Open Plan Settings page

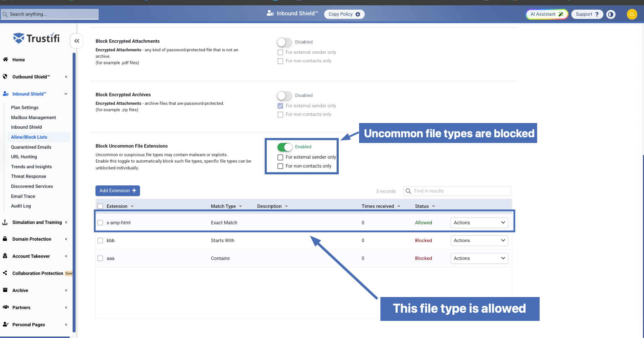pos(25,107)
